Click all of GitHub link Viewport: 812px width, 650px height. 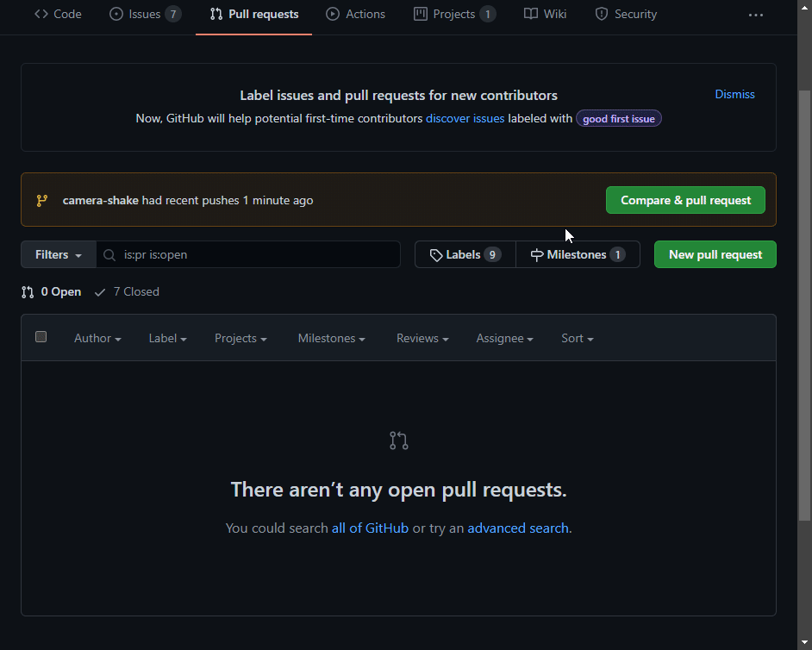click(x=370, y=528)
